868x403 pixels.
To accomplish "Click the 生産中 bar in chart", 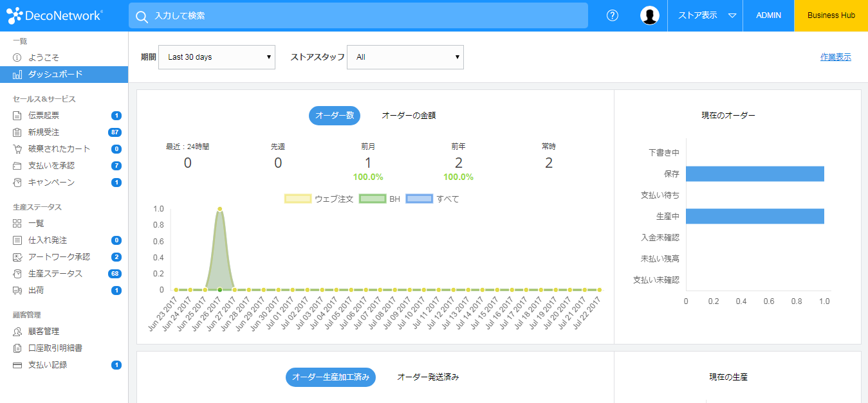I will 755,216.
